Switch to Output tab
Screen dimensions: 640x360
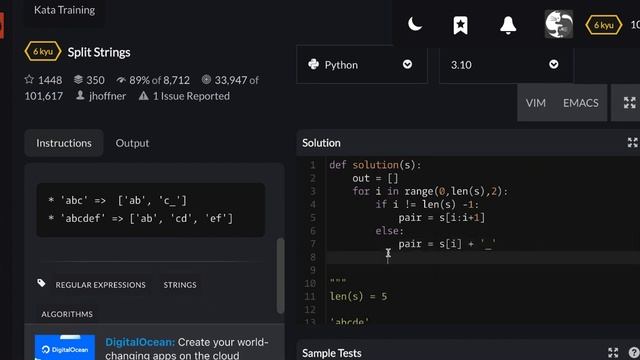click(132, 143)
